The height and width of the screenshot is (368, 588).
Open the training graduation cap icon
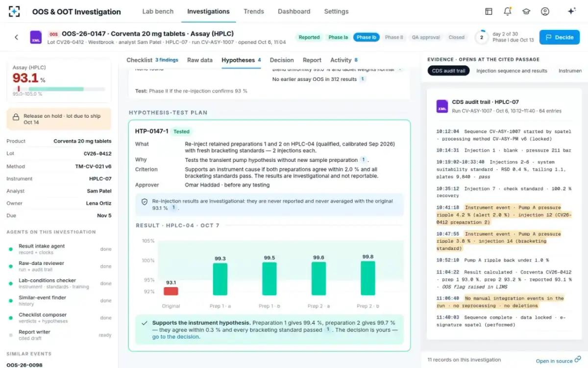(526, 11)
